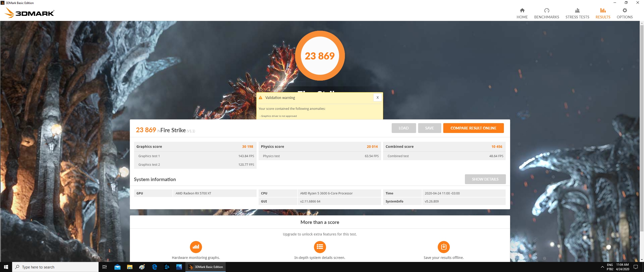Open Microsoft Edge from taskbar

(x=154, y=267)
